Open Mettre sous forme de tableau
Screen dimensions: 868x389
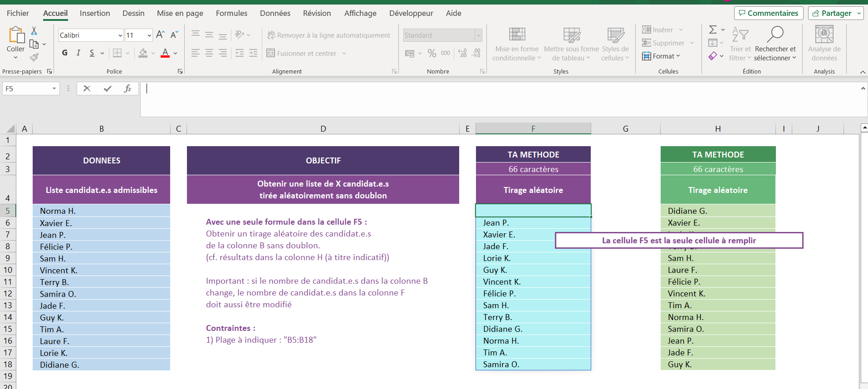click(571, 44)
